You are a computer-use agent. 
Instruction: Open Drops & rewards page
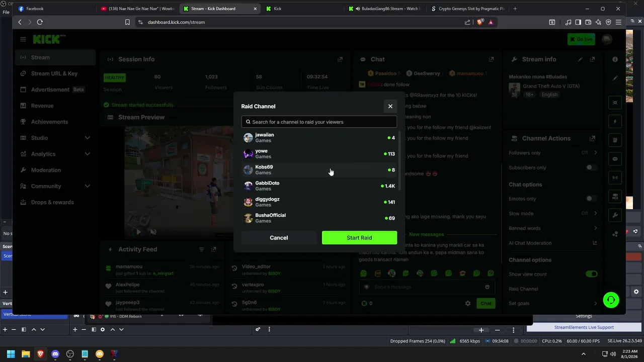pyautogui.click(x=55, y=202)
